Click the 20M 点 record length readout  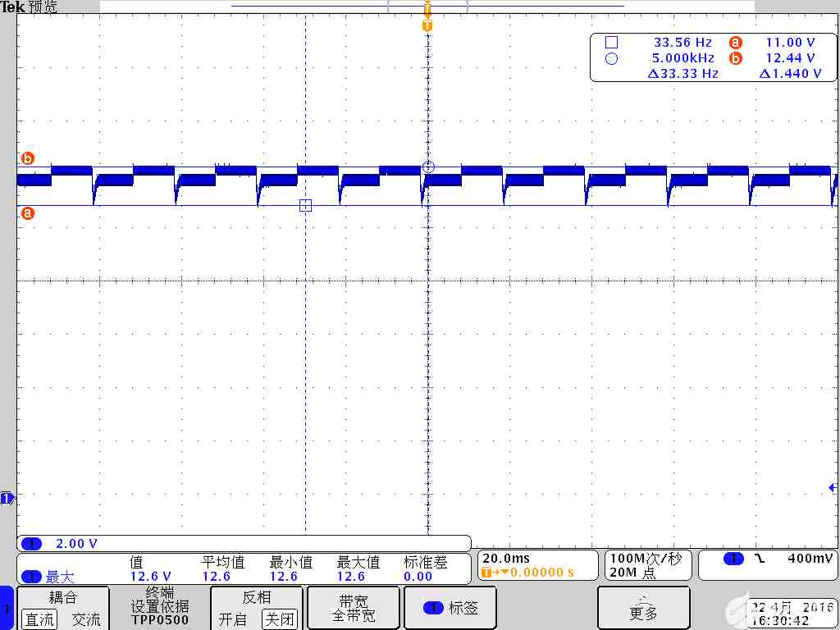(x=634, y=573)
